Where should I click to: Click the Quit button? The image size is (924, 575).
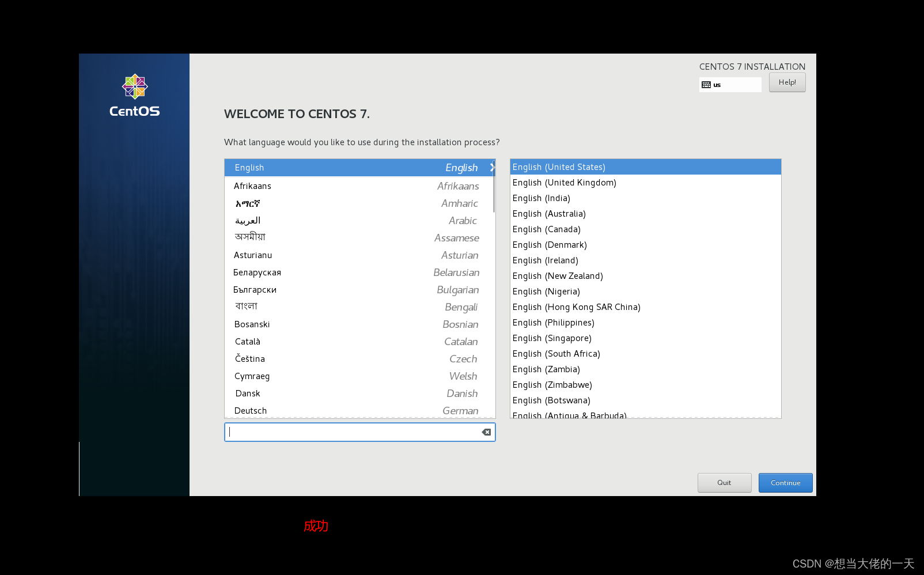(x=724, y=483)
